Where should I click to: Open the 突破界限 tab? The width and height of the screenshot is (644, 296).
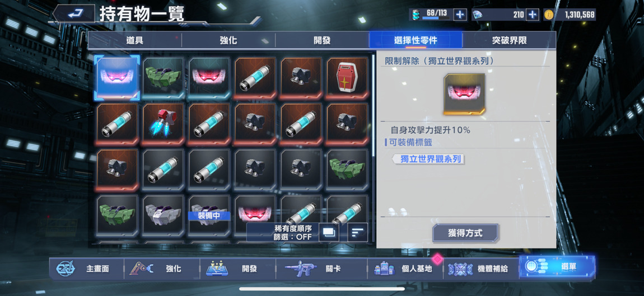click(x=509, y=40)
